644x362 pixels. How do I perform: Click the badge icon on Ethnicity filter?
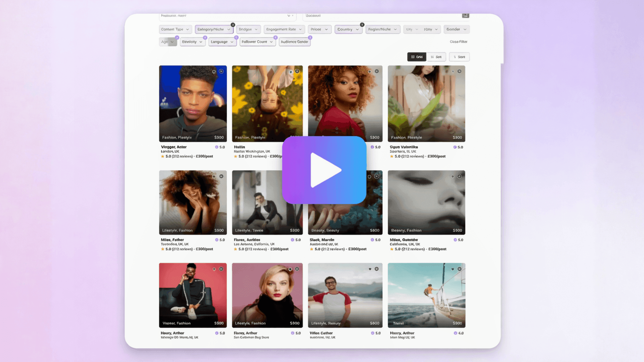pyautogui.click(x=205, y=37)
